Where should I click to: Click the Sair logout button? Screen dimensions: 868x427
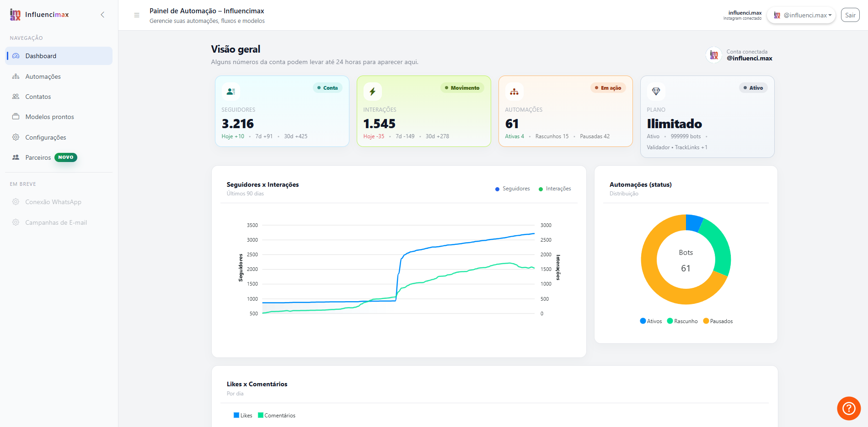(x=850, y=15)
